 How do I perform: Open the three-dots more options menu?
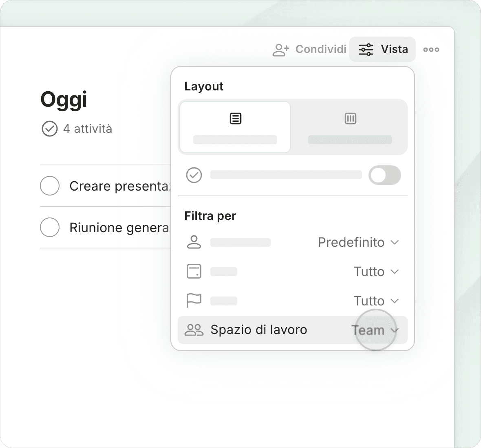431,50
